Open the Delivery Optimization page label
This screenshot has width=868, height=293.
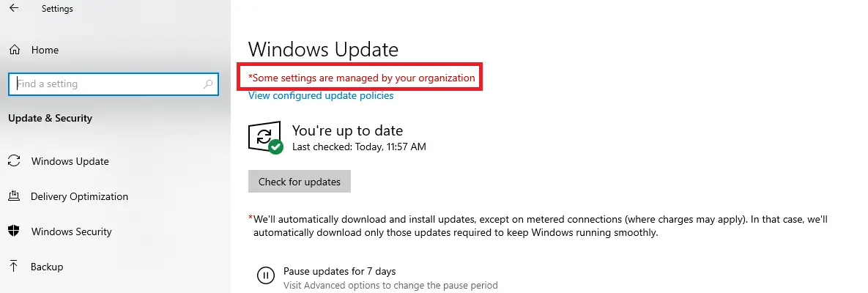[79, 196]
